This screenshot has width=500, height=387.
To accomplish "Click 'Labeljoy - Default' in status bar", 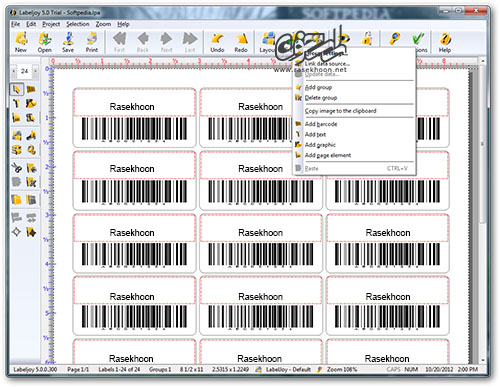I will tap(288, 369).
